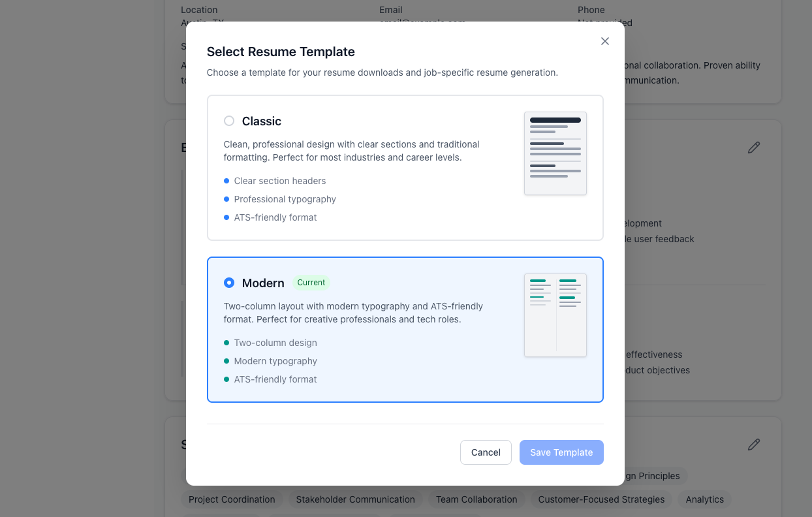Click 'Two-column design' feature text
The image size is (812, 517).
[275, 343]
